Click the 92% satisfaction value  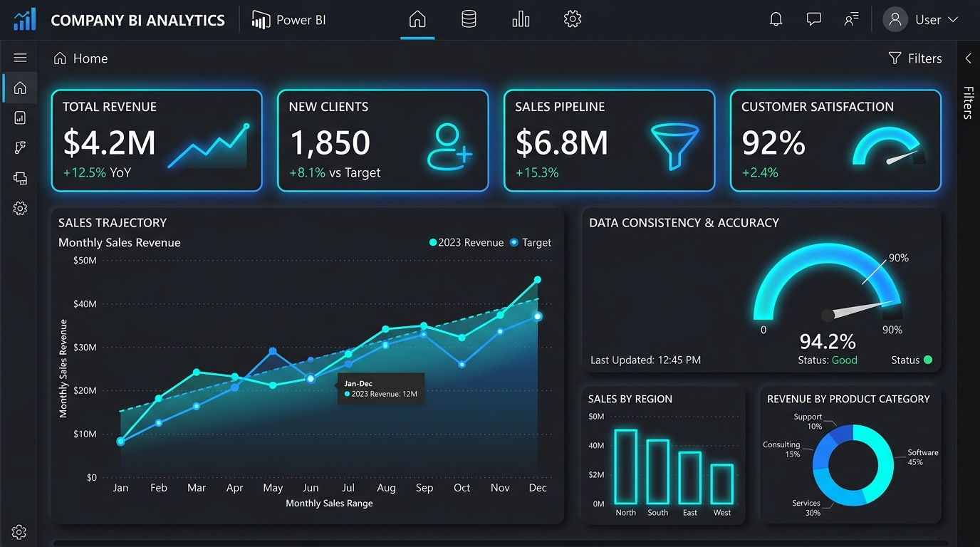tap(773, 142)
